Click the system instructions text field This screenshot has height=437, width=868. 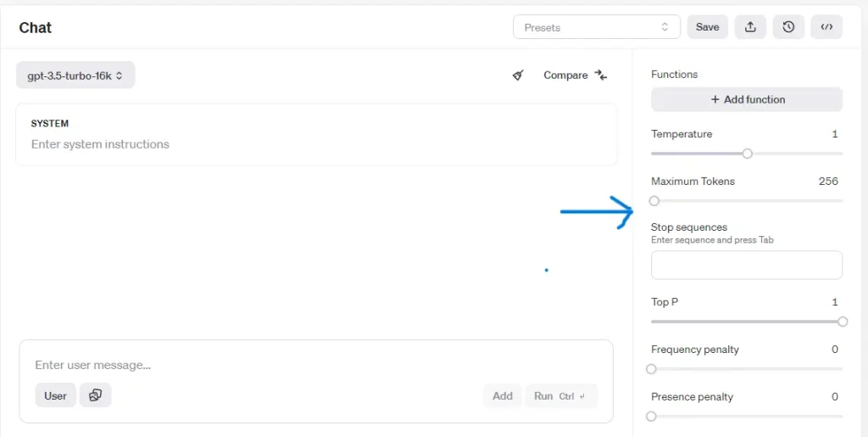point(316,144)
